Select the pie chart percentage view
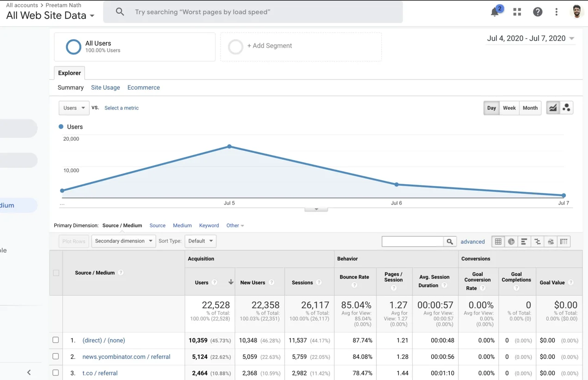 [x=511, y=242]
